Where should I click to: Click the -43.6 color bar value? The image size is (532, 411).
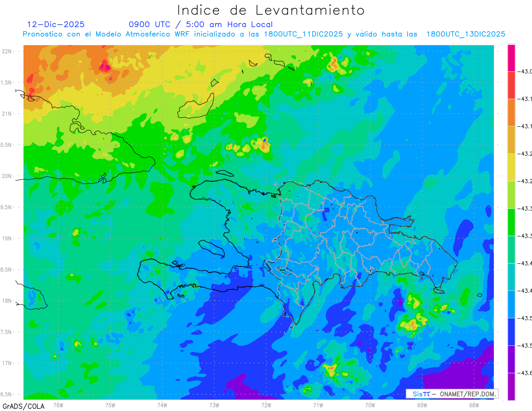pos(524,373)
